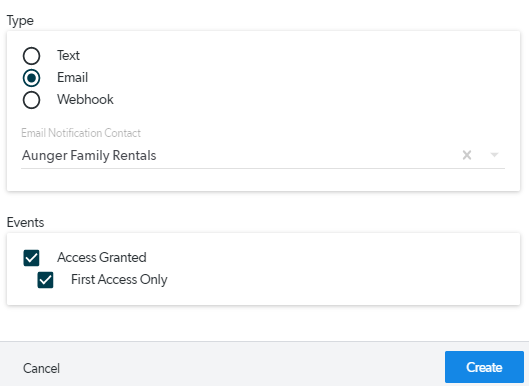This screenshot has width=529, height=386.
Task: Click the Email Notification Contact field label
Action: tap(81, 133)
